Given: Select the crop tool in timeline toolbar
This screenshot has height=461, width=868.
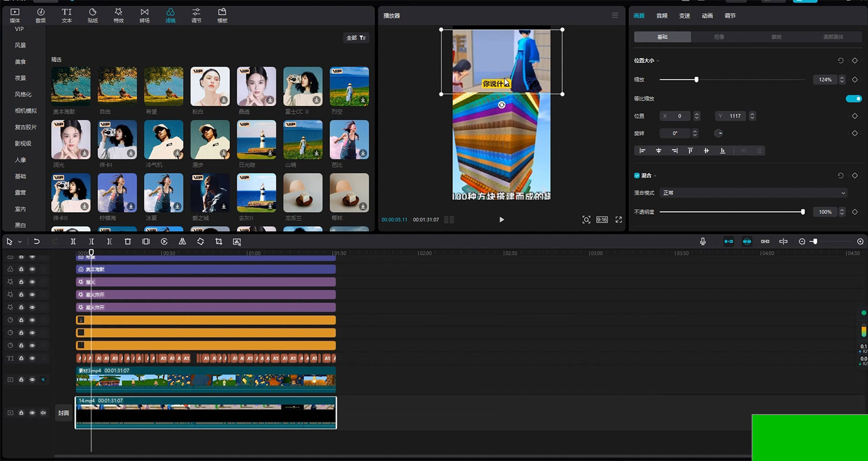Looking at the screenshot, I should click(x=219, y=241).
